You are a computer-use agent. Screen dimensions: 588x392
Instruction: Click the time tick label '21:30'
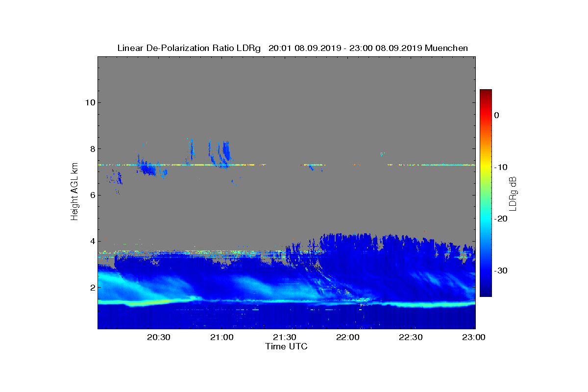click(285, 338)
